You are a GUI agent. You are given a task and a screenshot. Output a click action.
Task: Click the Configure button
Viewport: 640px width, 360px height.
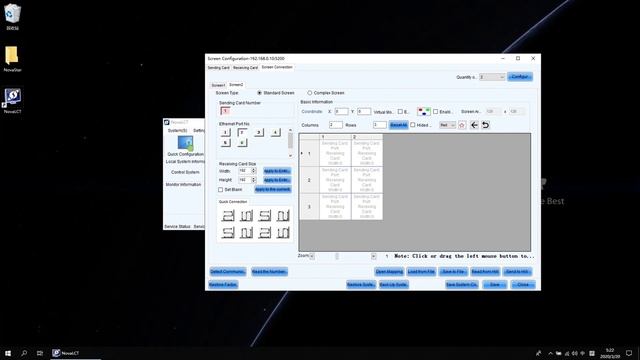tap(520, 77)
